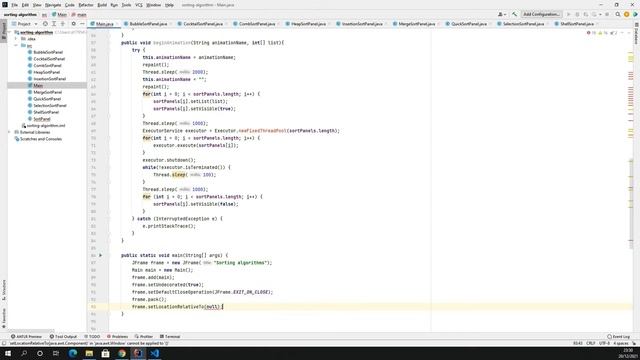Open Microsoft Edge from taskbar
Image resolution: width=640 pixels, height=360 pixels.
73,353
